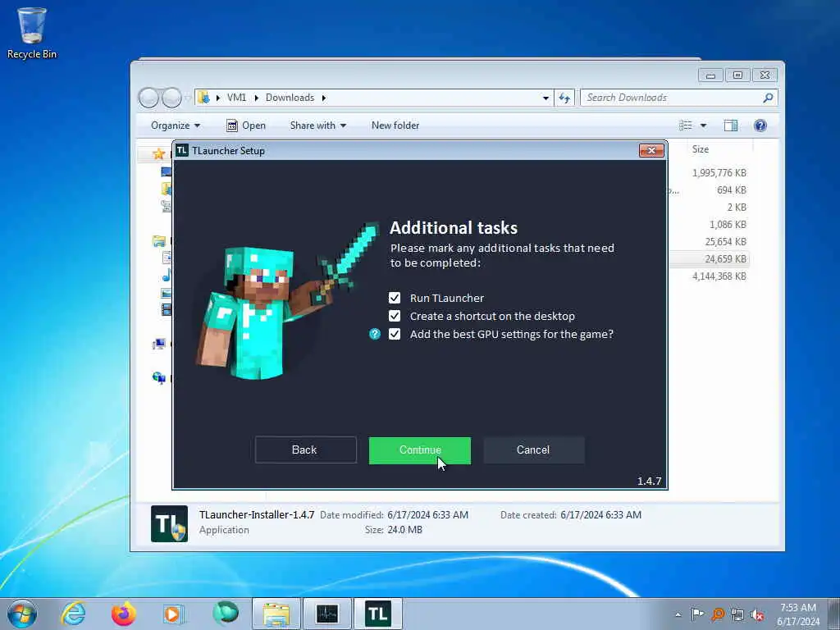Click the 1,086 KB file size entry
The width and height of the screenshot is (840, 630).
tap(728, 225)
